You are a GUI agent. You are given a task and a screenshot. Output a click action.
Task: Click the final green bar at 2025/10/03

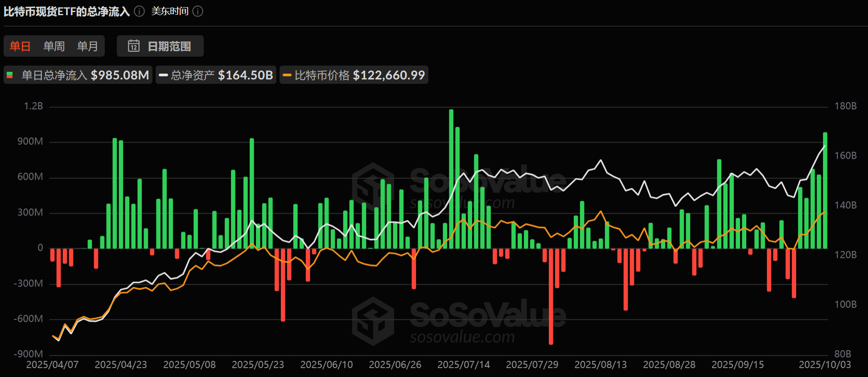coord(825,190)
